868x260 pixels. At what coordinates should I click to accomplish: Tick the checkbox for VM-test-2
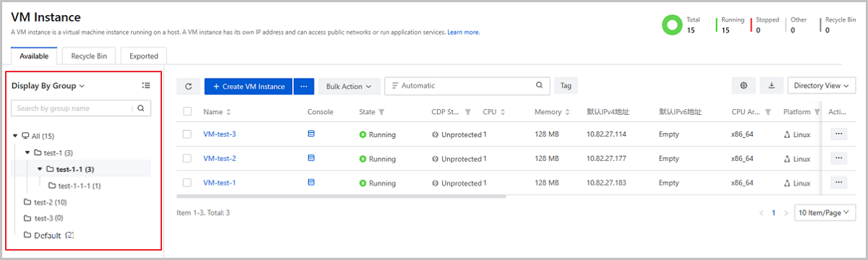point(187,158)
